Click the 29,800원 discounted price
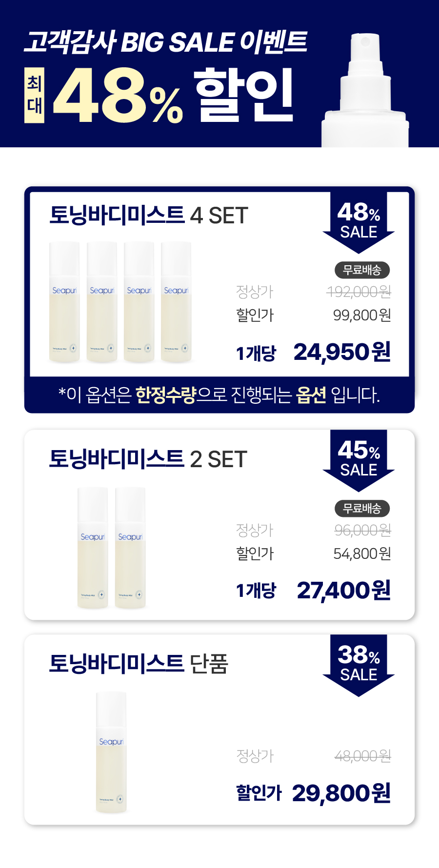Screen dimensions: 439x868 [x=341, y=793]
